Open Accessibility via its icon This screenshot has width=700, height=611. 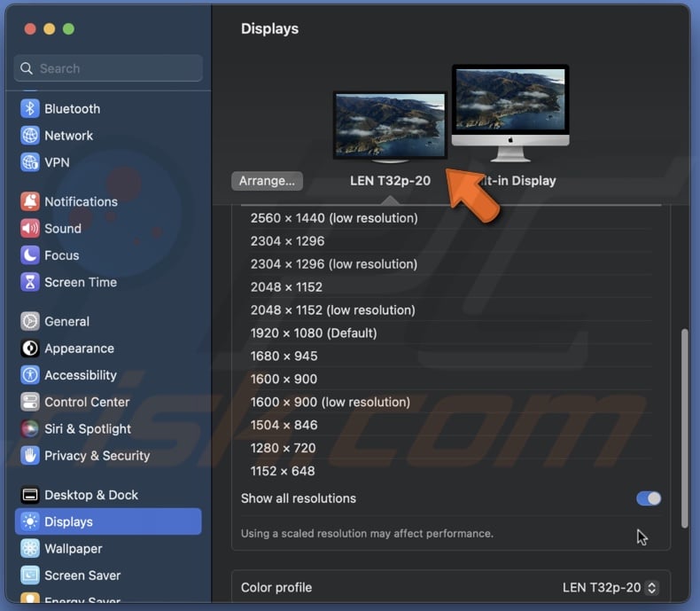click(x=30, y=375)
